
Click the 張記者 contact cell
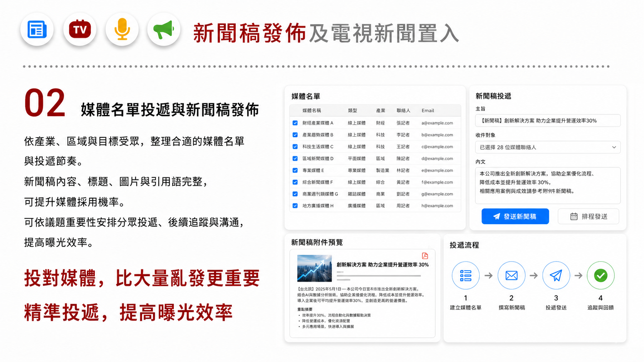pos(403,123)
